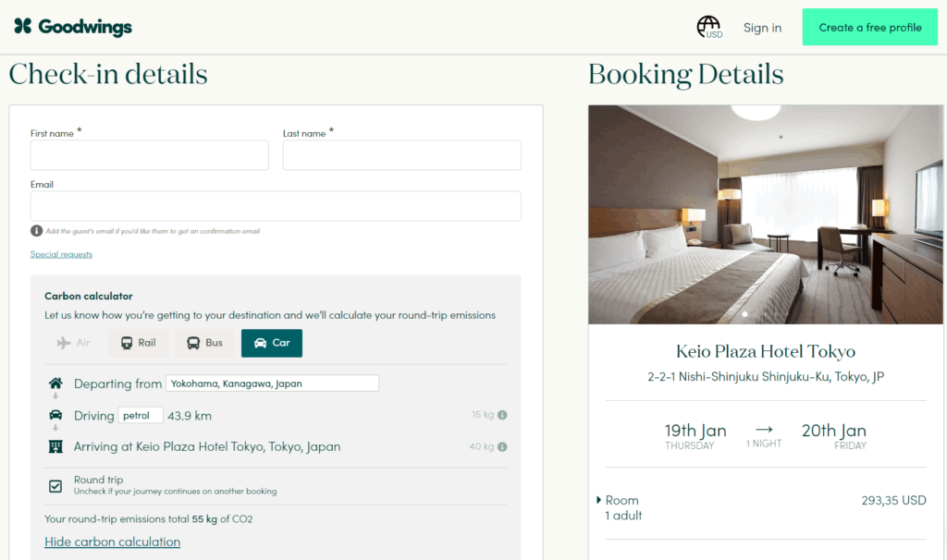This screenshot has height=560, width=947.
Task: Click Sign in
Action: [x=762, y=28]
